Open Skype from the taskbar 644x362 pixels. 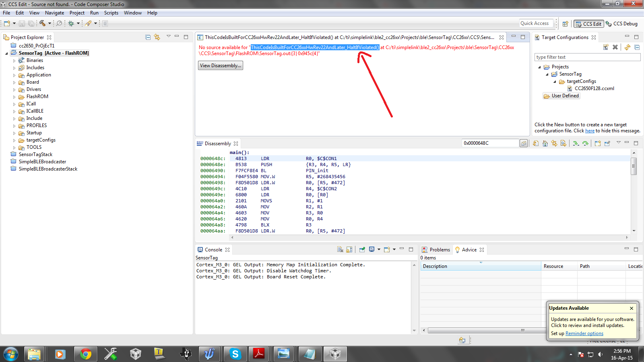coord(235,354)
